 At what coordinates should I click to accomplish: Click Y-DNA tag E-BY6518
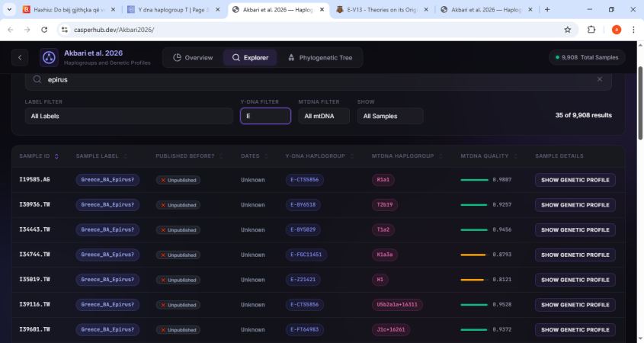(303, 205)
